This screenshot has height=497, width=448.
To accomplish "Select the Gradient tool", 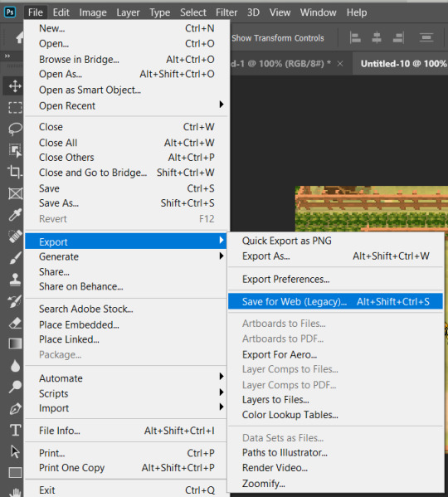I will point(15,344).
